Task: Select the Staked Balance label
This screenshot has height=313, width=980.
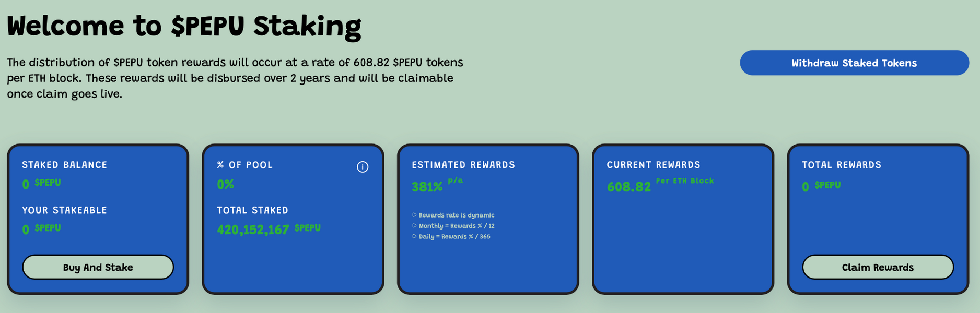Action: coord(64,165)
